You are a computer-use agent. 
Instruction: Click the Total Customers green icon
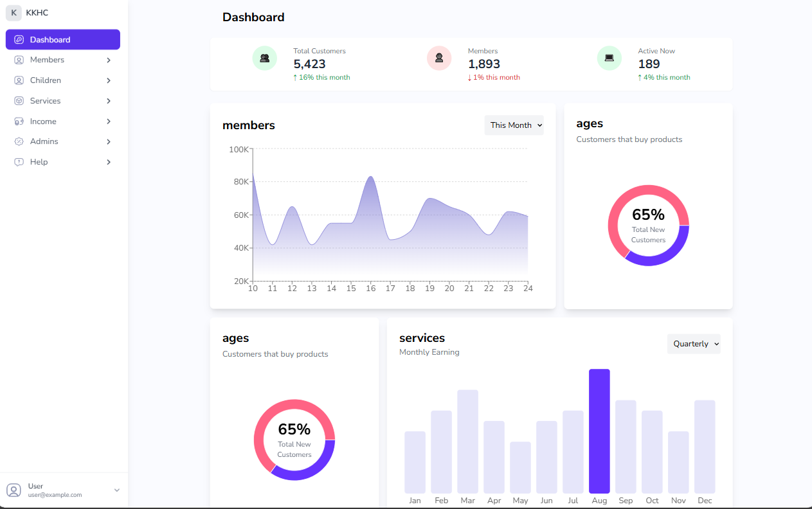pyautogui.click(x=264, y=58)
